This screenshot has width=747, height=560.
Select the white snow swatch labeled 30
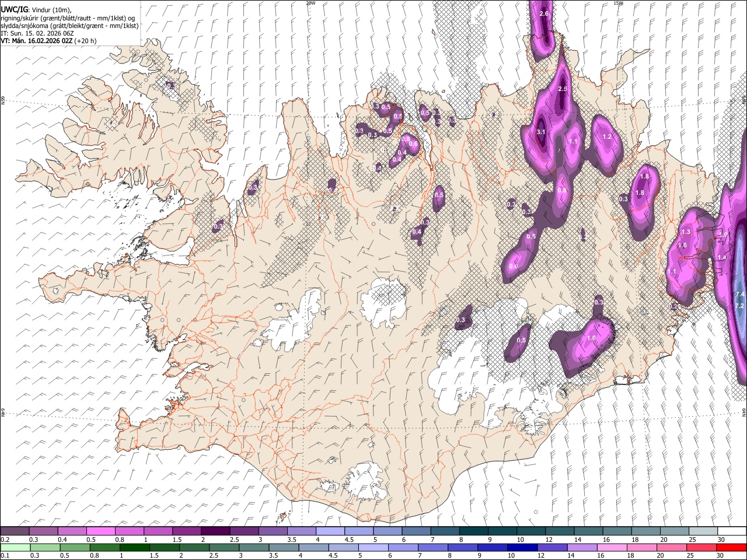coord(731,531)
